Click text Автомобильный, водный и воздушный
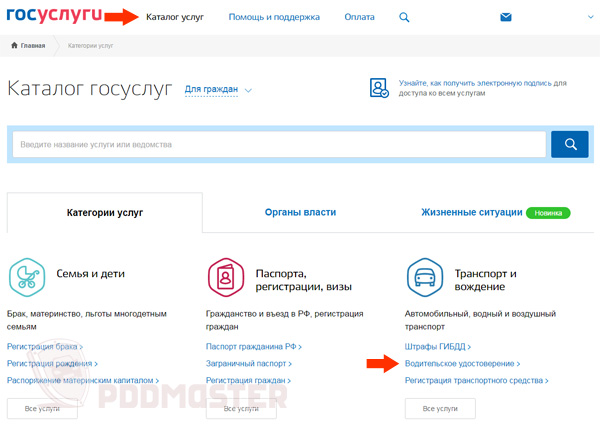The height and width of the screenshot is (427, 600). pos(480,314)
